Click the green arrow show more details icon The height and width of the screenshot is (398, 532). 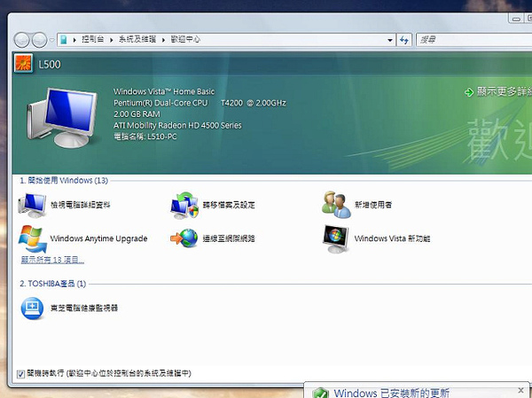469,92
